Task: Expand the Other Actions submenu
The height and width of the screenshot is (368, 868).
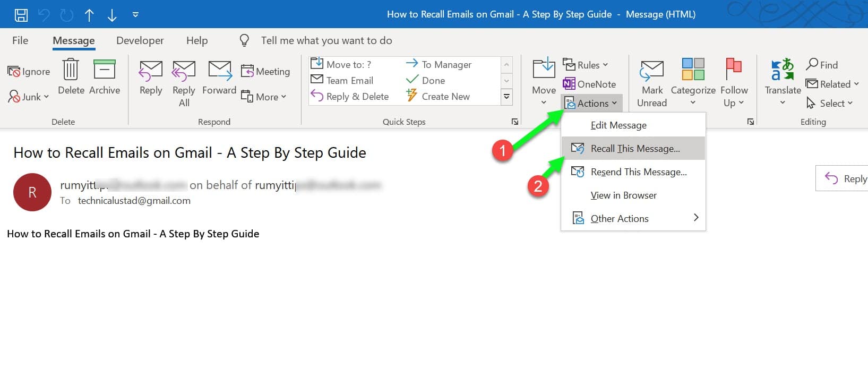Action: pyautogui.click(x=633, y=218)
